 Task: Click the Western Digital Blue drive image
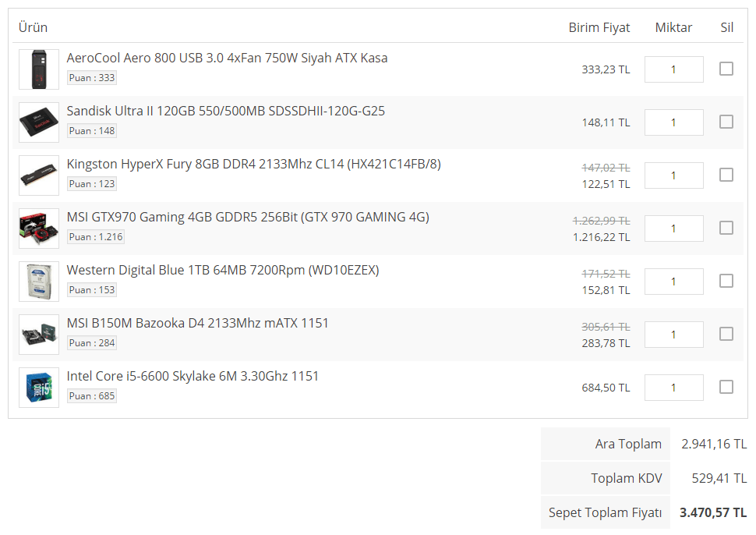39,282
